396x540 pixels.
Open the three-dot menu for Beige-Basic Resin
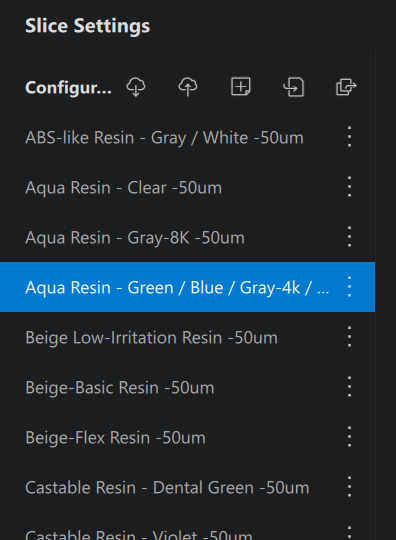(x=350, y=387)
